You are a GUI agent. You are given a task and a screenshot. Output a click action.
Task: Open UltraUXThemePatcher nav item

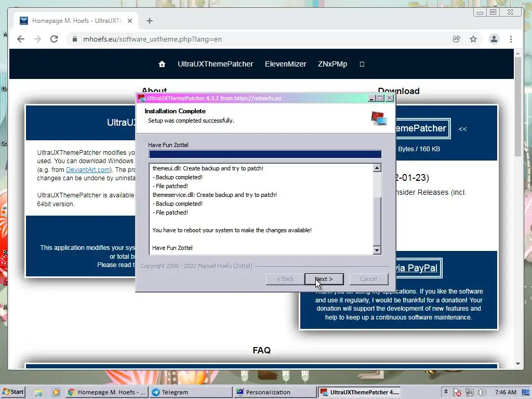coord(216,64)
